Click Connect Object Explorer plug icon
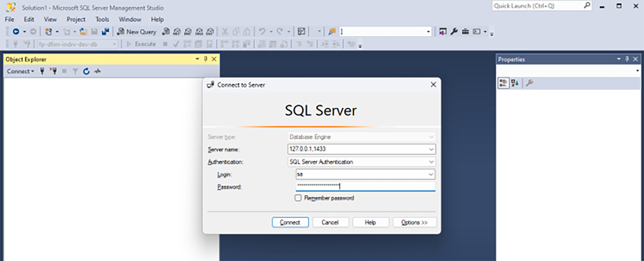Screen dimensions: 644x261 coord(42,71)
